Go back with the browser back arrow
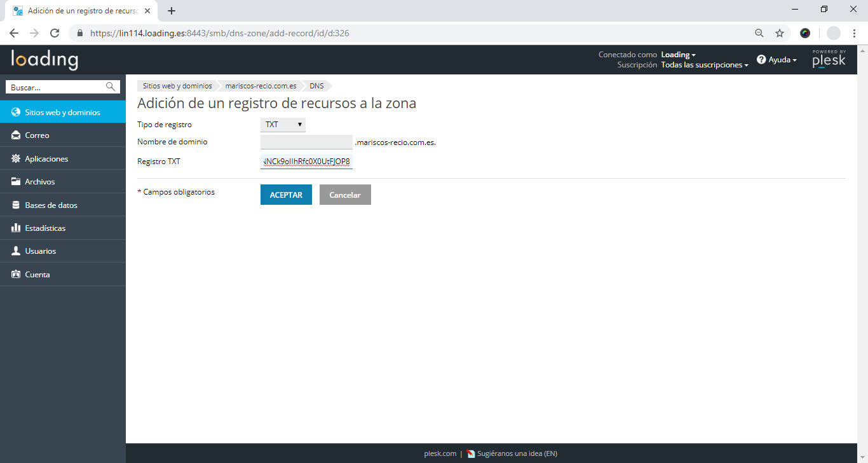The height and width of the screenshot is (463, 868). (14, 33)
